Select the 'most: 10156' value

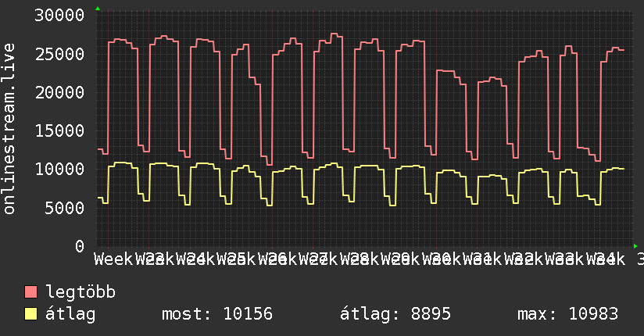(x=217, y=314)
